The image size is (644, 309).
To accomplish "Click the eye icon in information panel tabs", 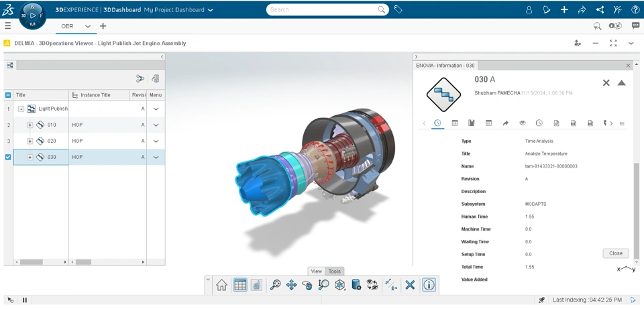I will [x=523, y=123].
